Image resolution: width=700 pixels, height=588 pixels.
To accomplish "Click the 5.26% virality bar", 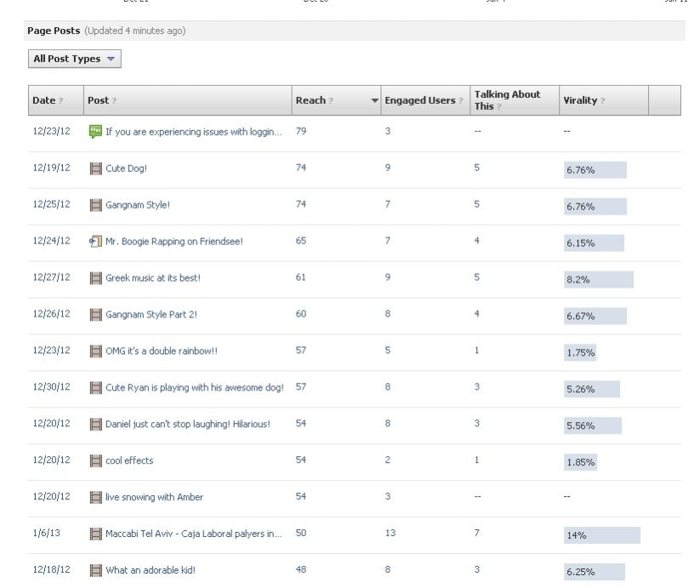I will pos(592,389).
